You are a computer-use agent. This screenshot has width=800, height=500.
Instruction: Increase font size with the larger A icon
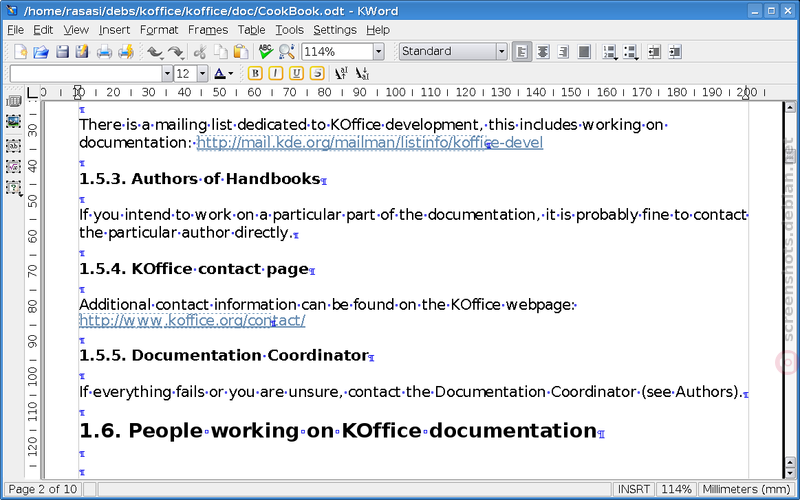(x=341, y=73)
